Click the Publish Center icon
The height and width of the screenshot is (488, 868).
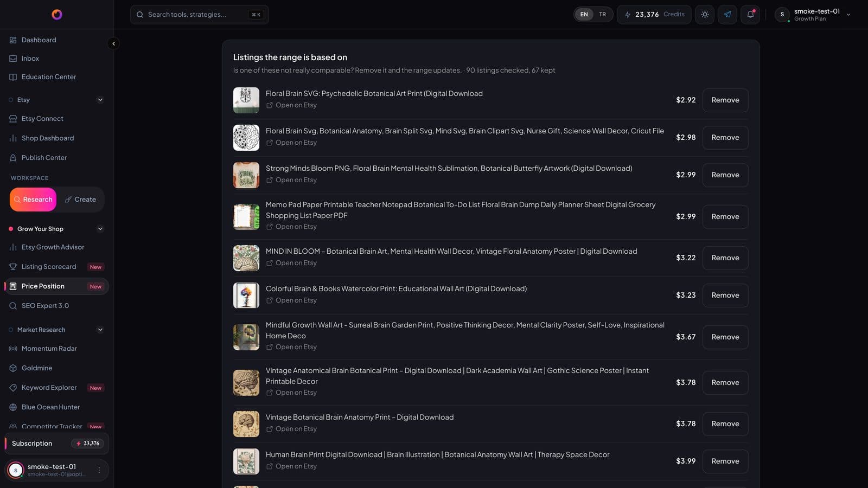tap(13, 158)
